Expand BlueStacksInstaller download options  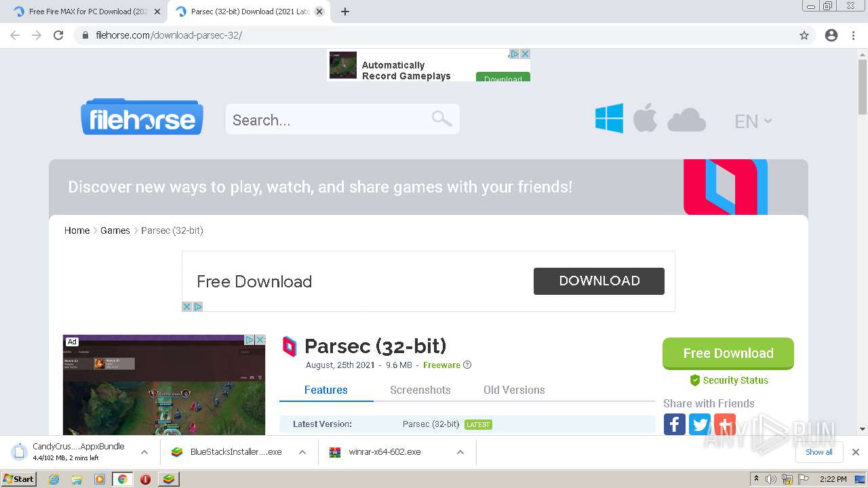pyautogui.click(x=302, y=452)
